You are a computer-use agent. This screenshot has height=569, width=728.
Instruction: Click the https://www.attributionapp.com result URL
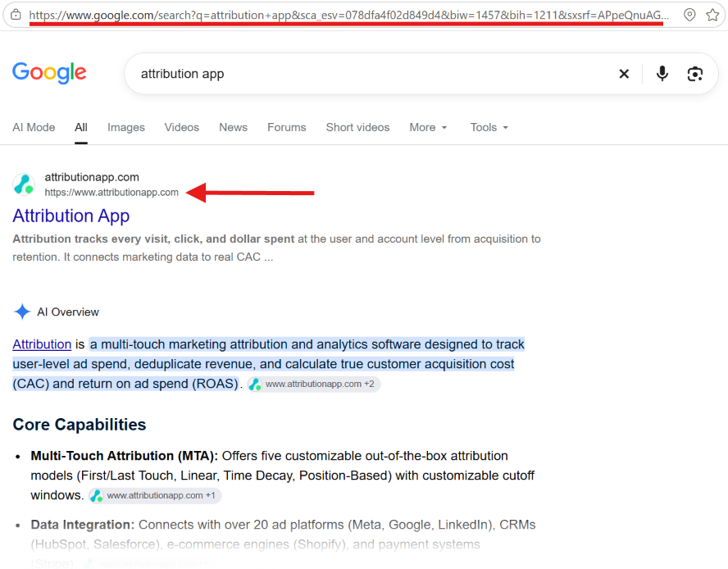point(111,193)
